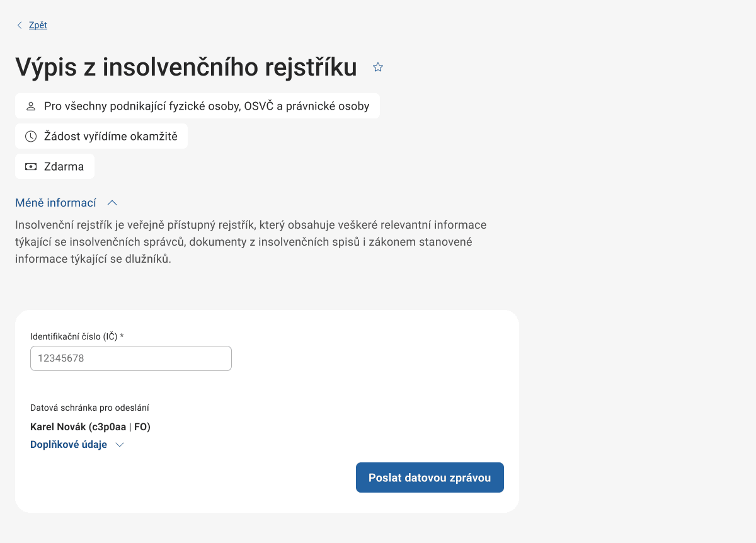Click the banknote icon beside 'Zdarma'
The width and height of the screenshot is (756, 543).
[30, 166]
